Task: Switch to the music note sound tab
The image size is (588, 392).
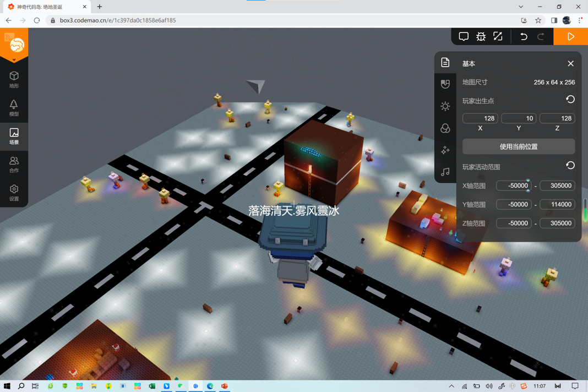Action: 445,172
